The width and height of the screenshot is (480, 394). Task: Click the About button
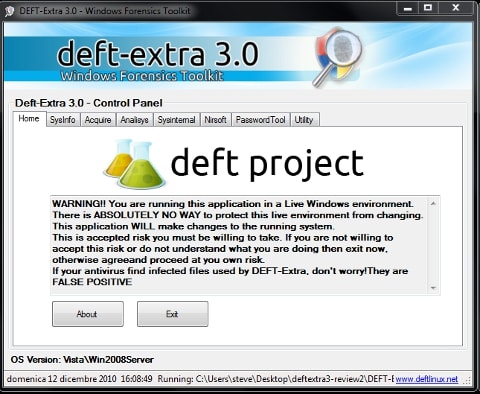[x=88, y=314]
